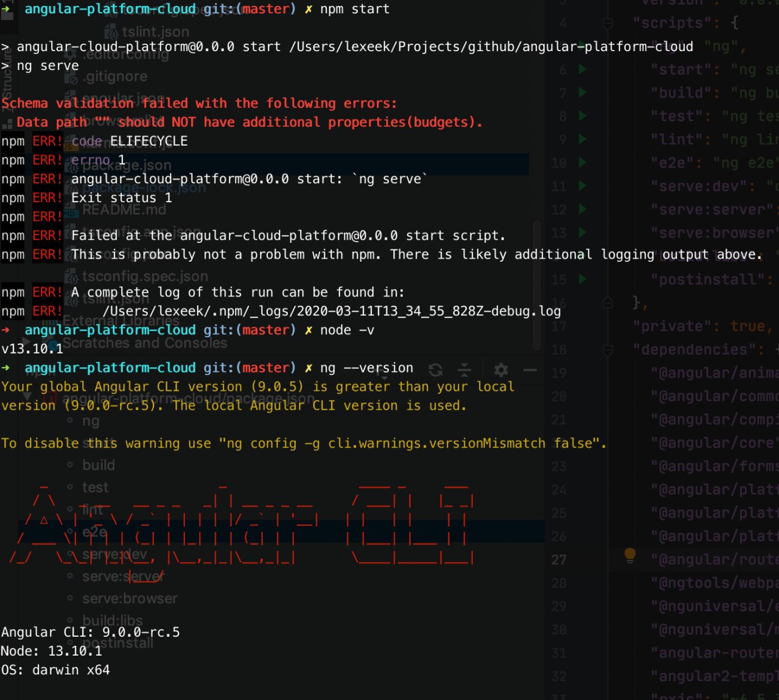Viewport: 779px width, 700px height.
Task: Click the lightbulb quick-fix icon on line 27
Action: pos(630,555)
